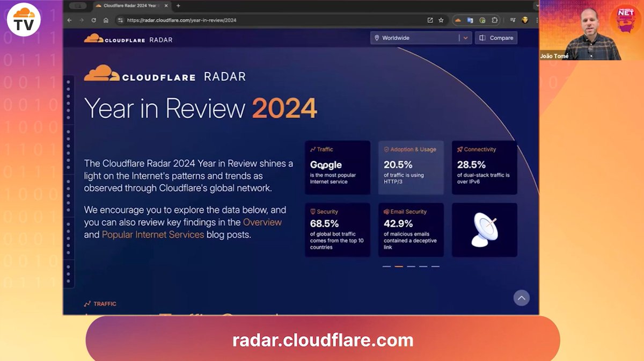Open the Adoption & Usage 20.5% card
644x361 pixels.
411,168
